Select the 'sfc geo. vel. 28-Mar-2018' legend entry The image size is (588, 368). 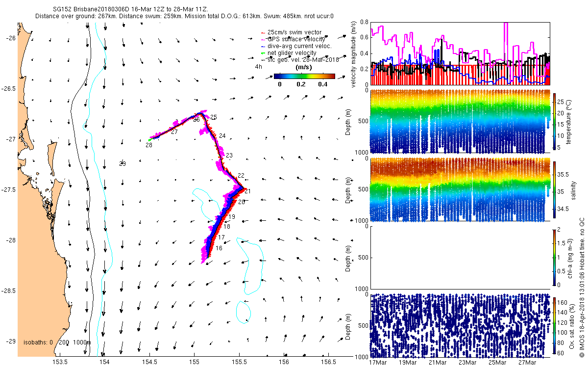coord(300,59)
